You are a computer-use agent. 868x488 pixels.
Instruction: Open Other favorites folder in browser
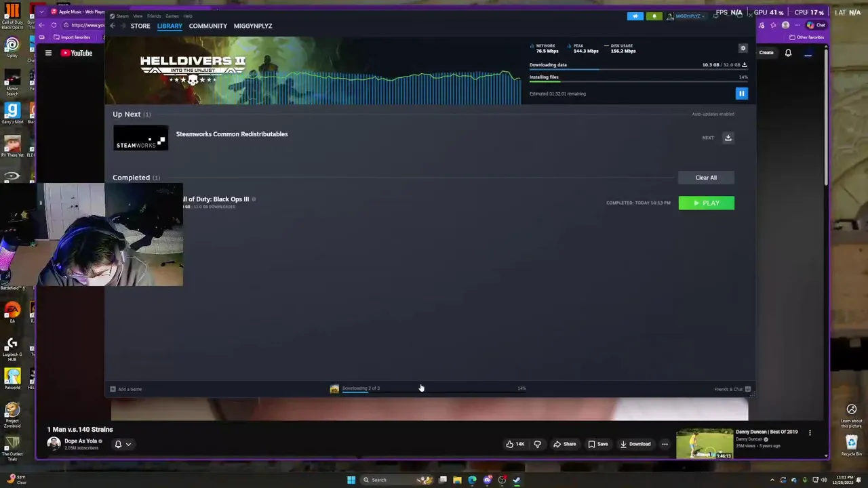pos(807,37)
